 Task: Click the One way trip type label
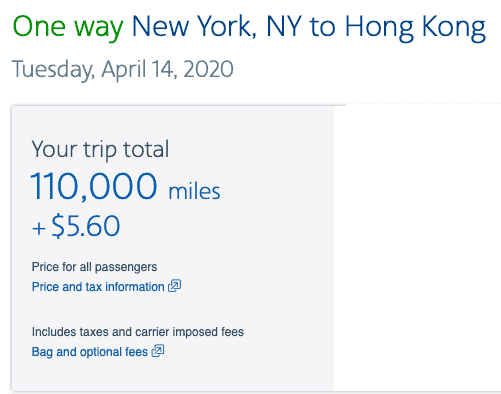pyautogui.click(x=68, y=27)
